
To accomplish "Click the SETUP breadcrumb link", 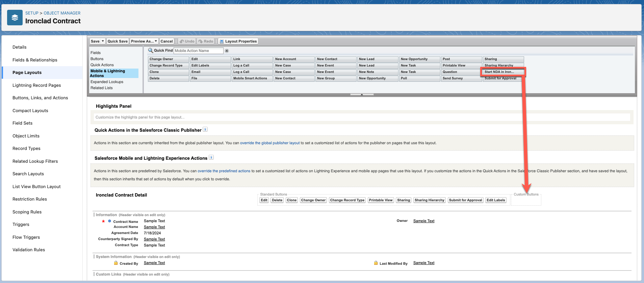I will [x=32, y=13].
